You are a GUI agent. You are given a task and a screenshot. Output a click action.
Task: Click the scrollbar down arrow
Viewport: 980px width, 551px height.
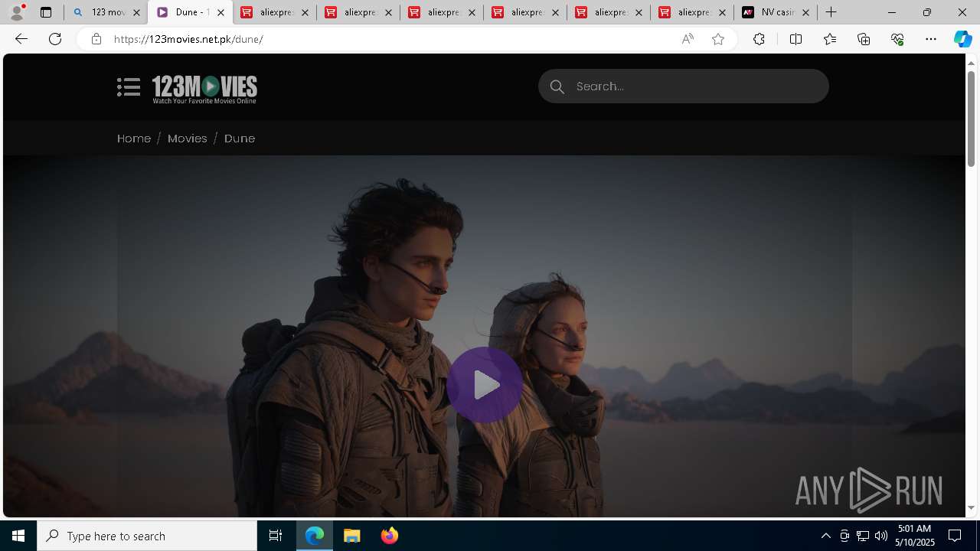pyautogui.click(x=972, y=507)
